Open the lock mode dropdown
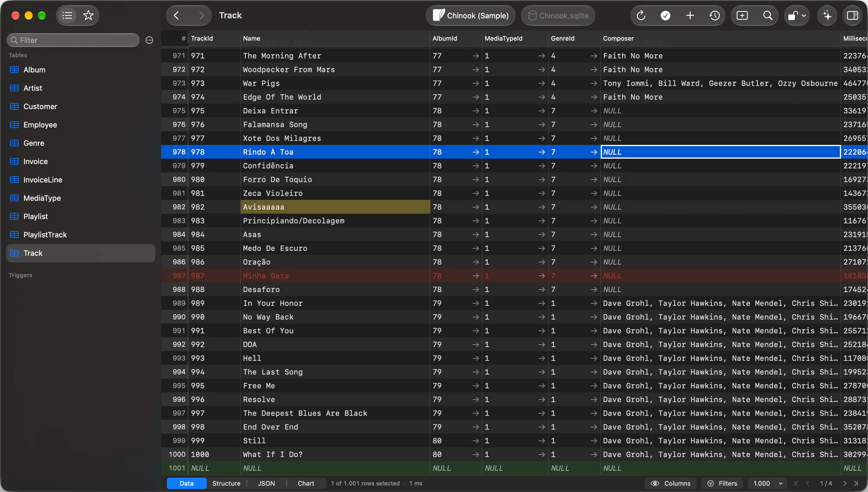 [x=797, y=15]
